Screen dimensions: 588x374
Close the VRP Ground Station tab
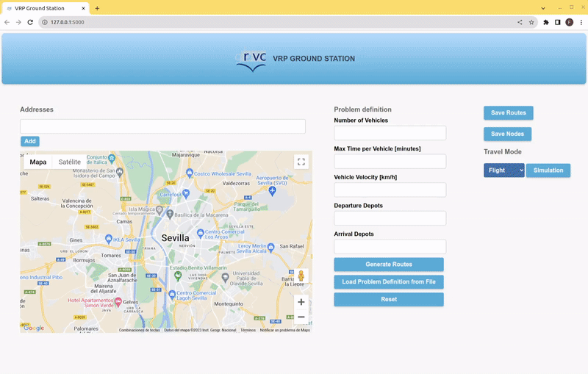point(83,8)
